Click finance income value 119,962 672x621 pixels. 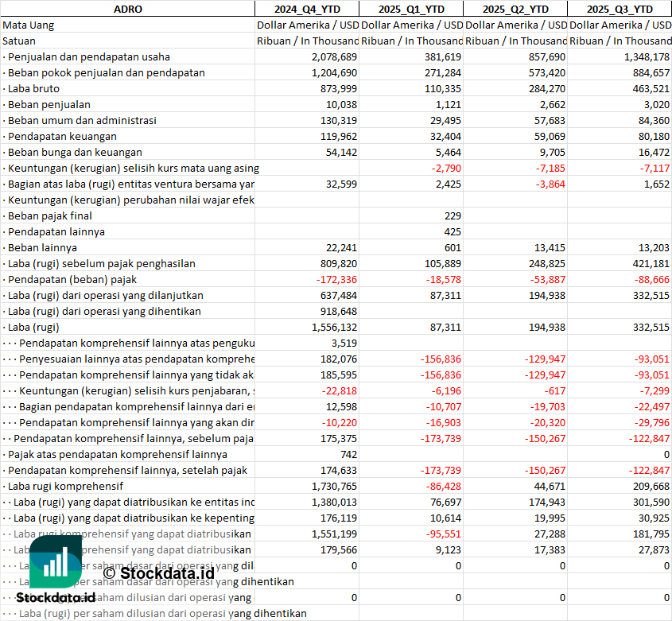pyautogui.click(x=339, y=136)
